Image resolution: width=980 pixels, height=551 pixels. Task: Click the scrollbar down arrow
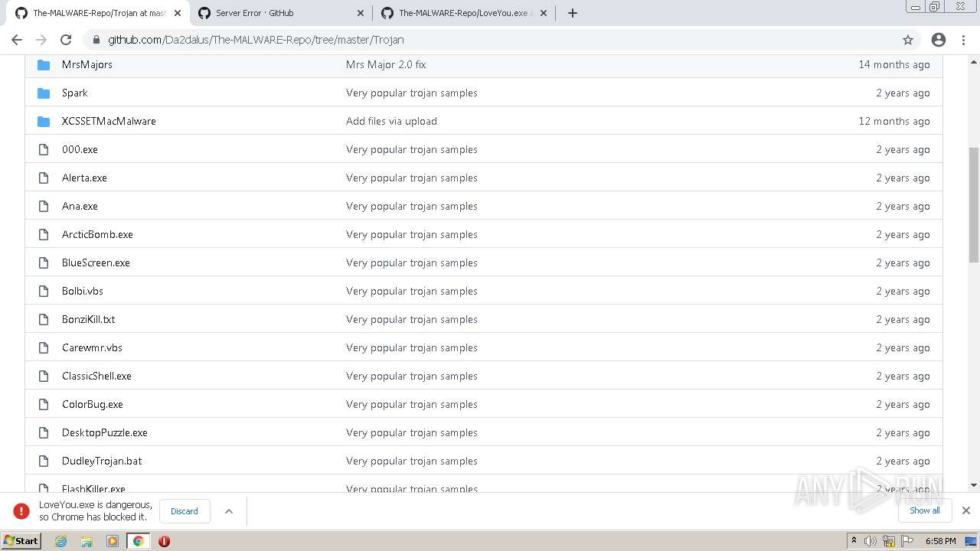pyautogui.click(x=974, y=485)
